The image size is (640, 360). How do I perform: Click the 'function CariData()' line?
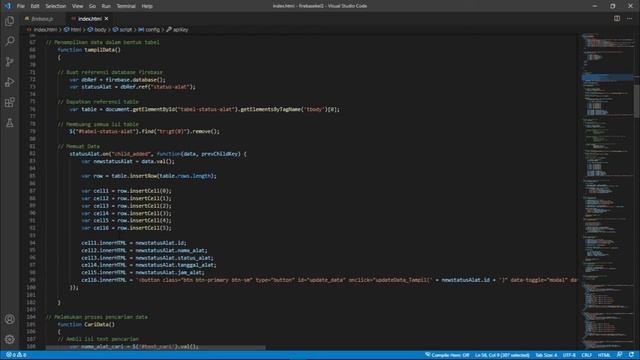pos(86,324)
